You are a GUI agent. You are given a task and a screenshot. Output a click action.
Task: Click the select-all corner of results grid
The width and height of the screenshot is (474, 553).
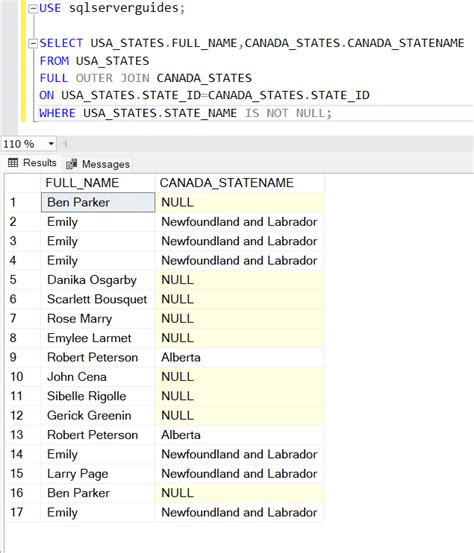point(23,183)
